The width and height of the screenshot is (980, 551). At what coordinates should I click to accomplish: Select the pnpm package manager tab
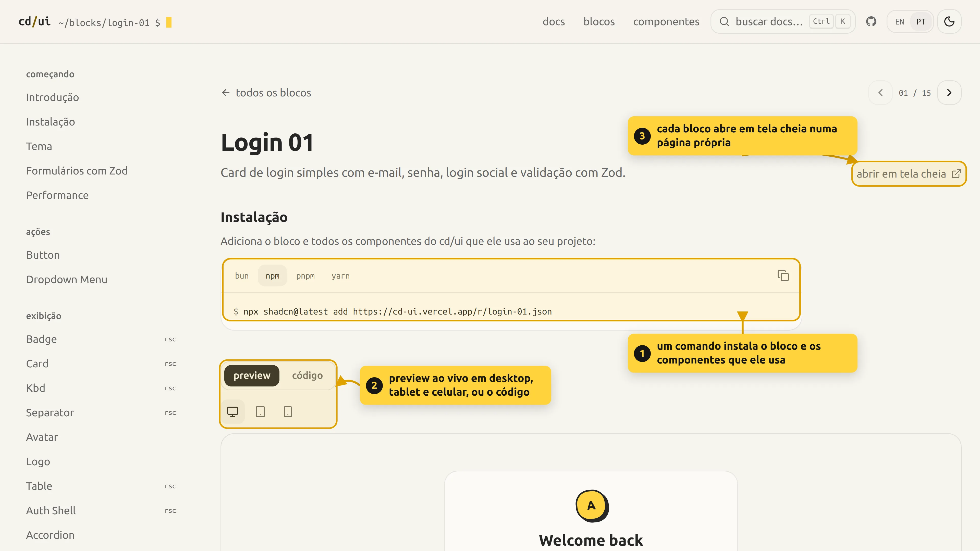click(305, 276)
